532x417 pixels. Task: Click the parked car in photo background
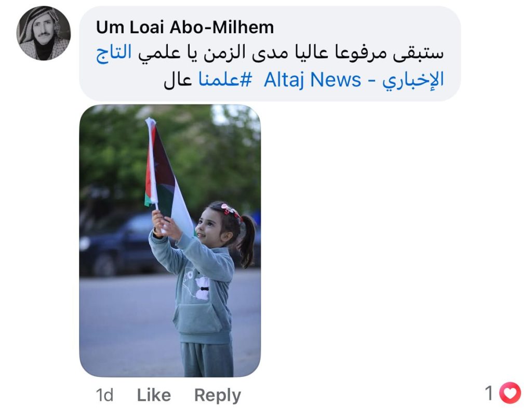point(115,244)
